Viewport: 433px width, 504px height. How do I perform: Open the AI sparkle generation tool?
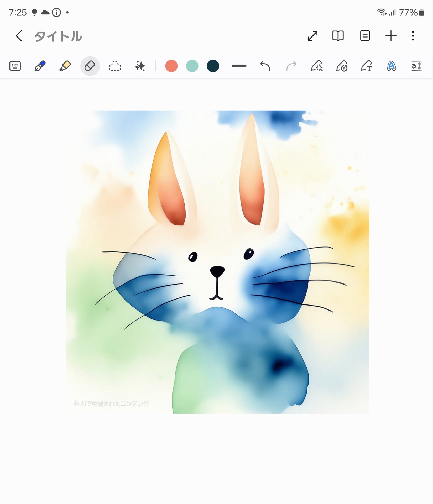pyautogui.click(x=140, y=66)
